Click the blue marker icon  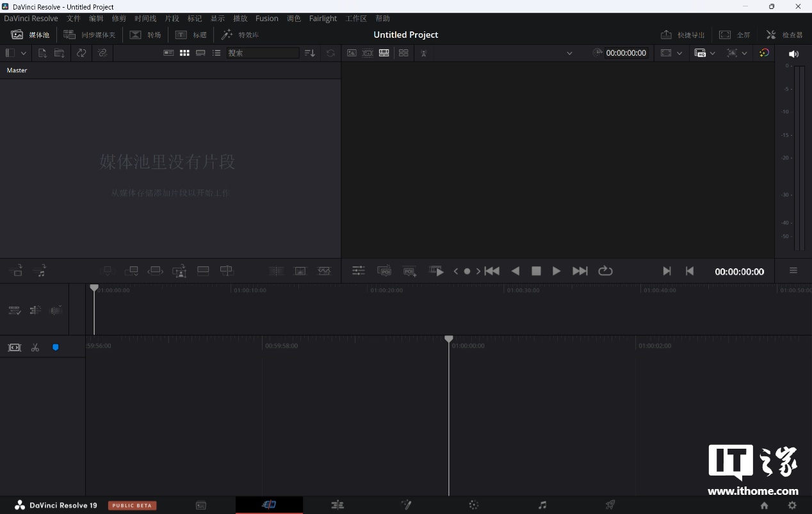point(56,348)
